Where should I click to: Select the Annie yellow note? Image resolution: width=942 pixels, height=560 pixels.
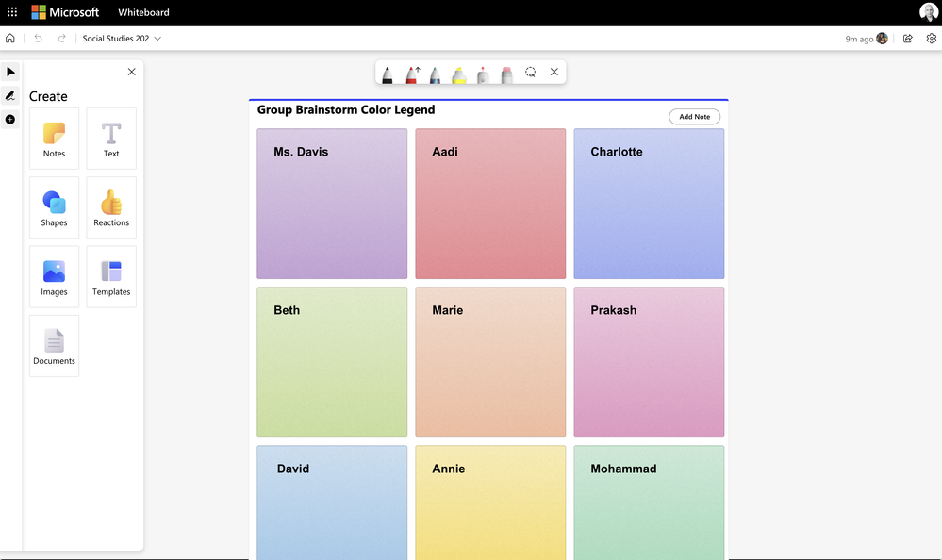490,502
